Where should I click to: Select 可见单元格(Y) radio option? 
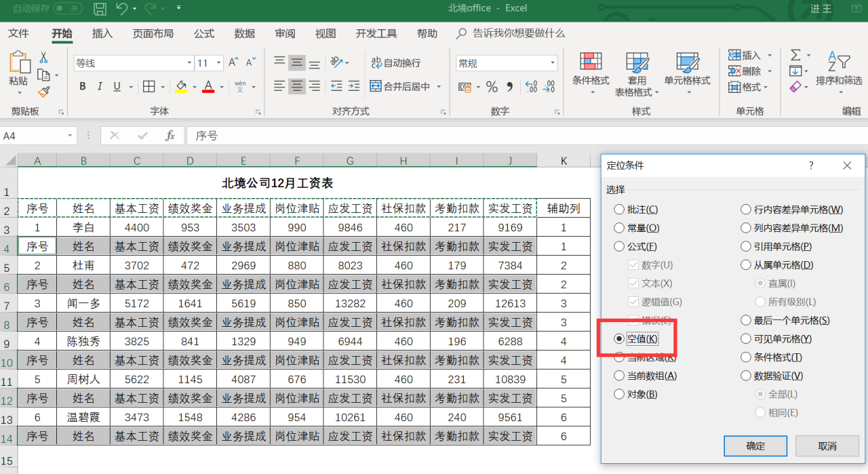[776, 338]
